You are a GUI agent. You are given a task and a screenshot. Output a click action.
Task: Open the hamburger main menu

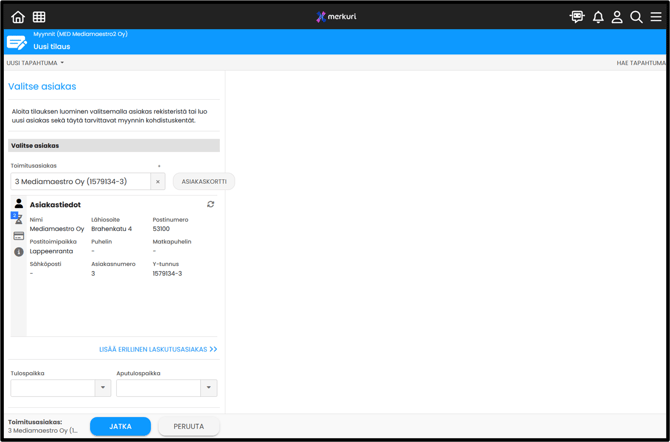point(656,17)
